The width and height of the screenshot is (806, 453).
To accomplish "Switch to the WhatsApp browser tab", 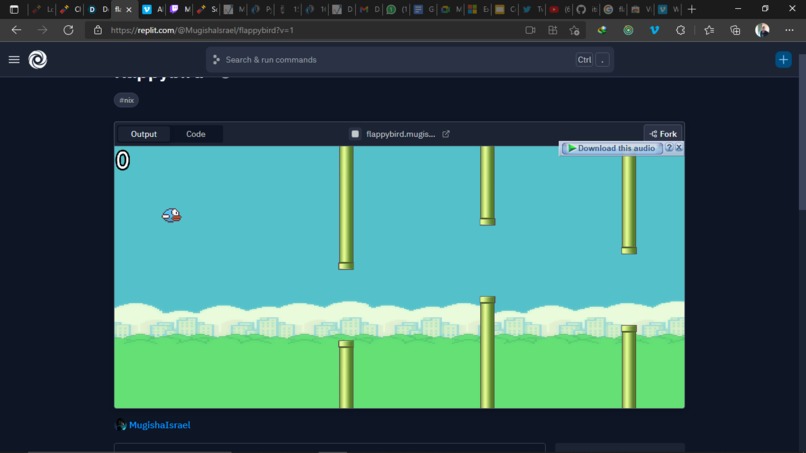I will [x=397, y=9].
